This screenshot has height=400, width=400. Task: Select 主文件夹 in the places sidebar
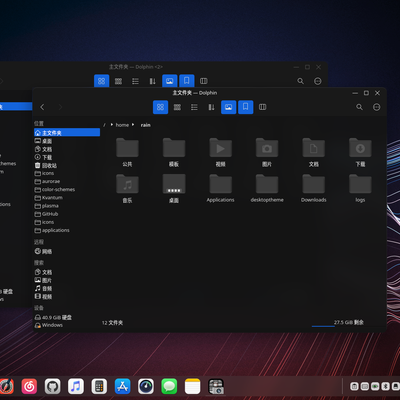67,133
